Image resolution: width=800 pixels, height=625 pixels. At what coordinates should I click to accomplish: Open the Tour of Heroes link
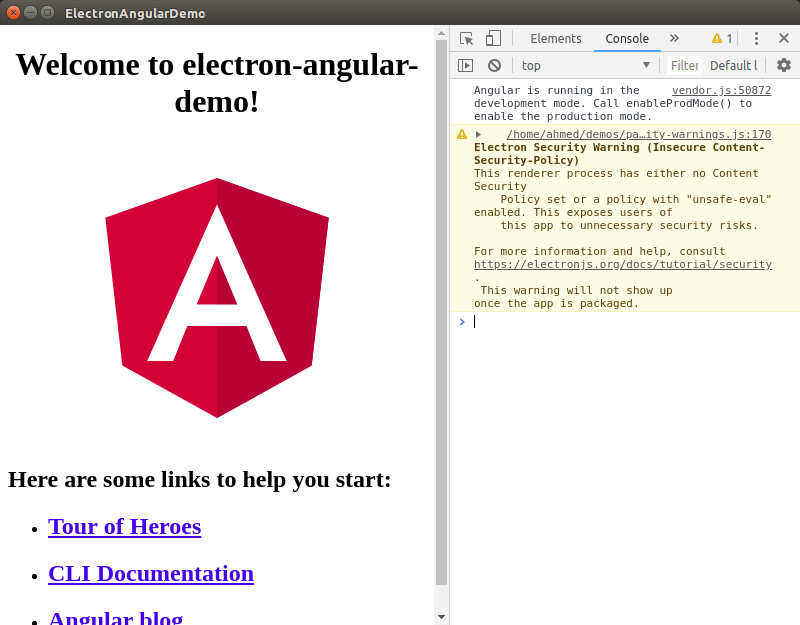pyautogui.click(x=124, y=526)
